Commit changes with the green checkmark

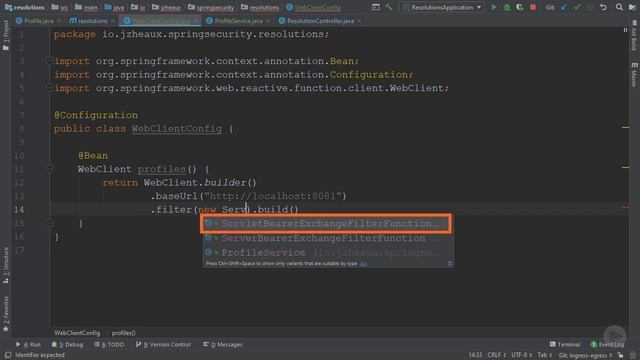pos(577,7)
